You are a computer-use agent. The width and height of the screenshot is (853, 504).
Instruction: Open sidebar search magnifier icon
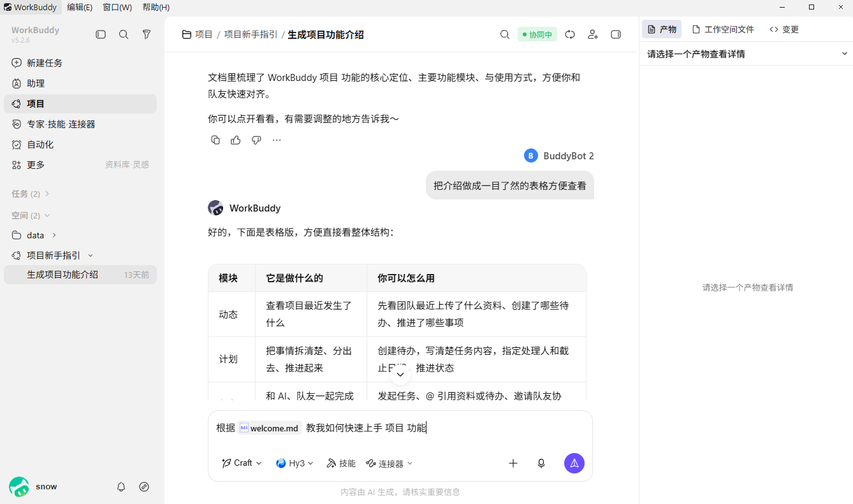124,34
